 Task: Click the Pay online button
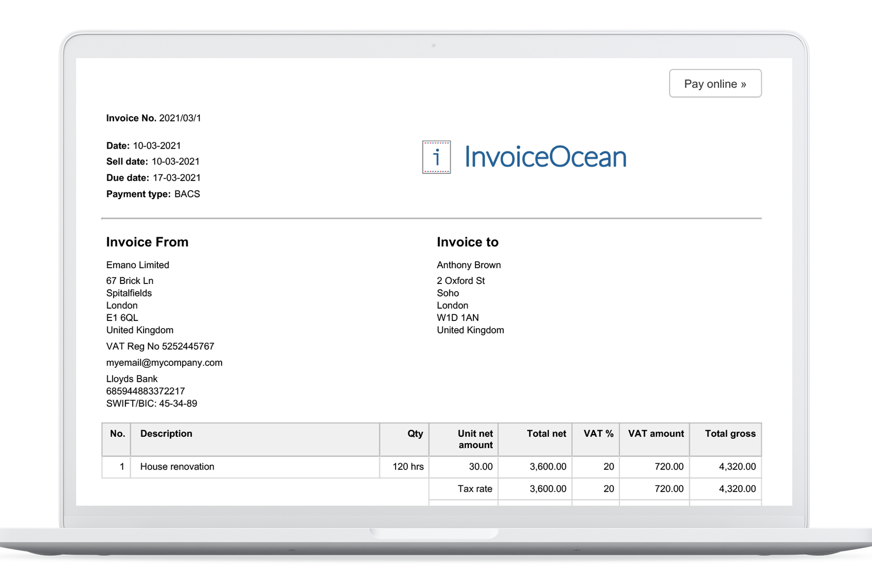tap(715, 83)
